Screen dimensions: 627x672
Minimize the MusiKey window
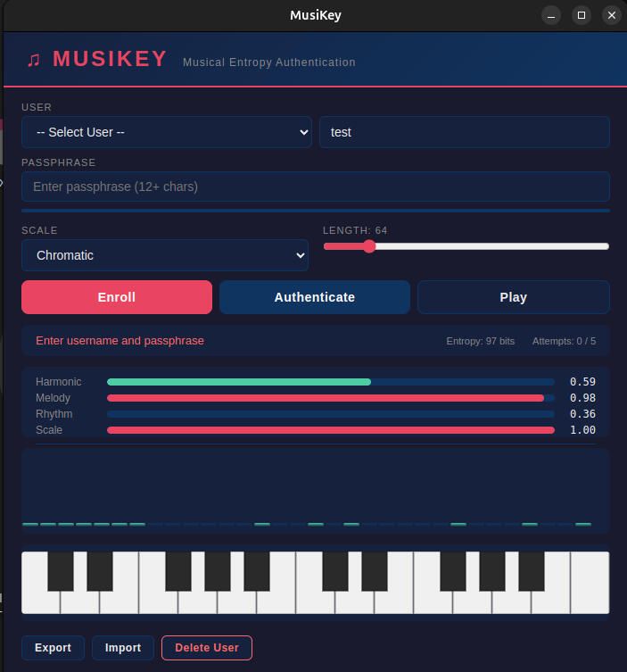(552, 15)
